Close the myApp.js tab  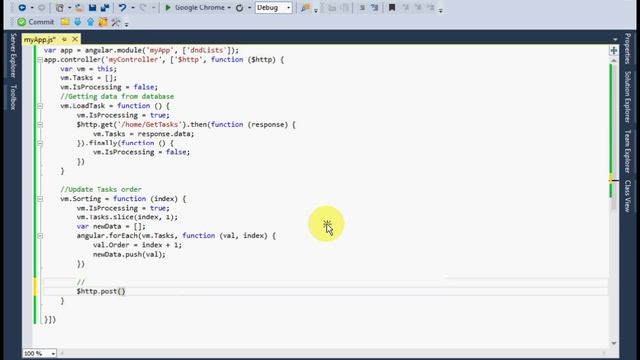click(75, 39)
